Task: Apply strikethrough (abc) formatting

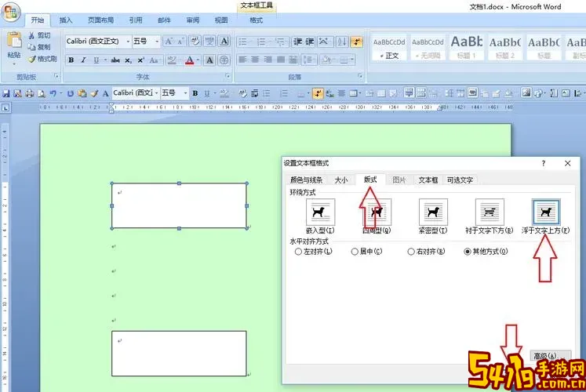Action: coord(115,60)
